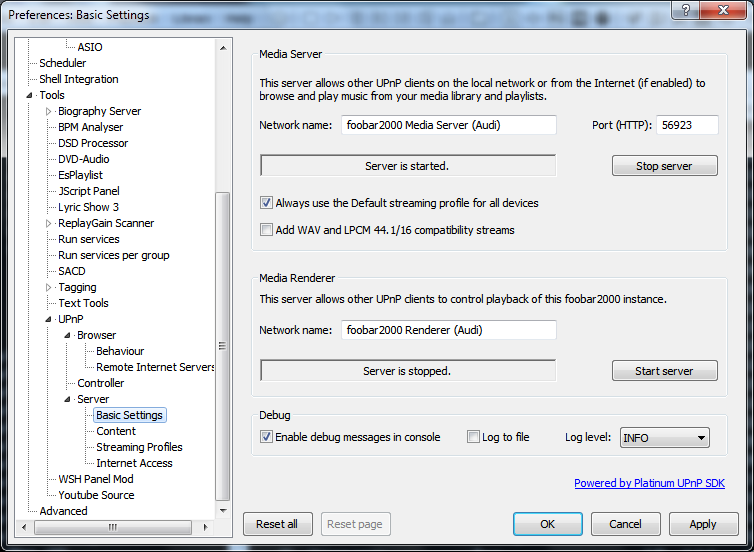Select Run services per group
Screen dimensions: 754x552
(x=114, y=255)
